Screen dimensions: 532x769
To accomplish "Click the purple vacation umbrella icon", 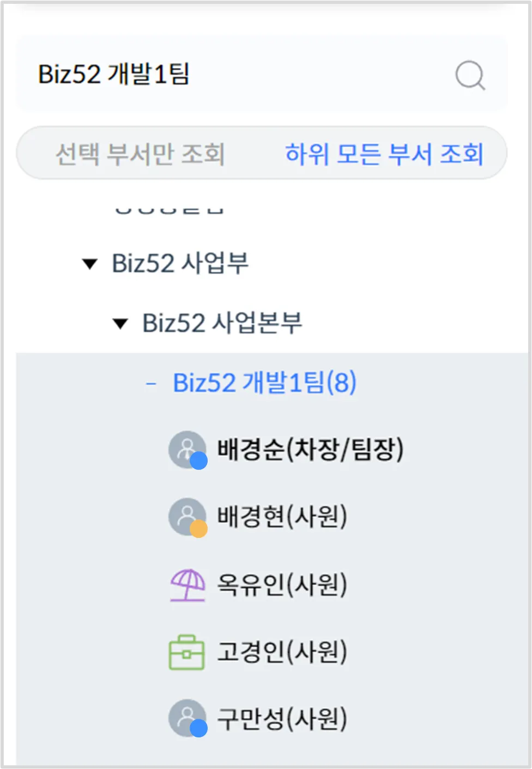I will [188, 585].
